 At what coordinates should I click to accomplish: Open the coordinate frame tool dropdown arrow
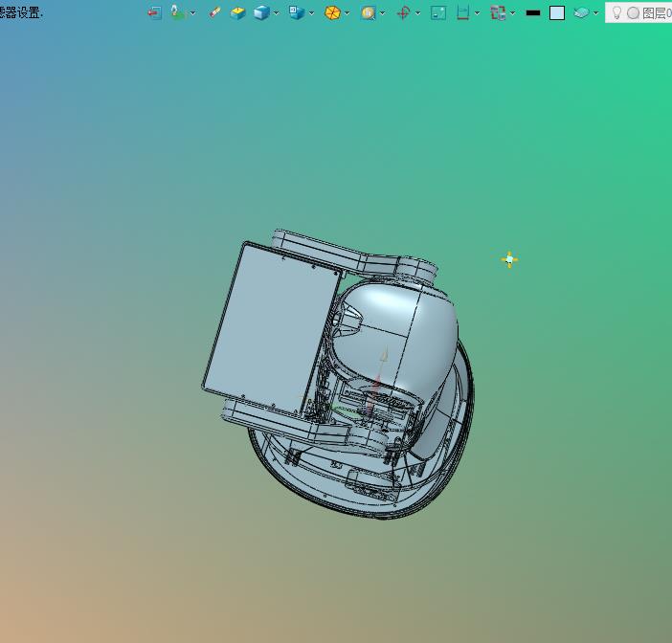[192, 13]
